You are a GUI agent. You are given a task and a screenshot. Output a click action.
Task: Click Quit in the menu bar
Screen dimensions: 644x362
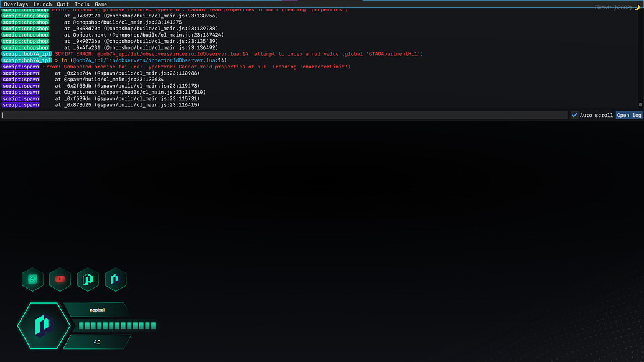pos(62,4)
